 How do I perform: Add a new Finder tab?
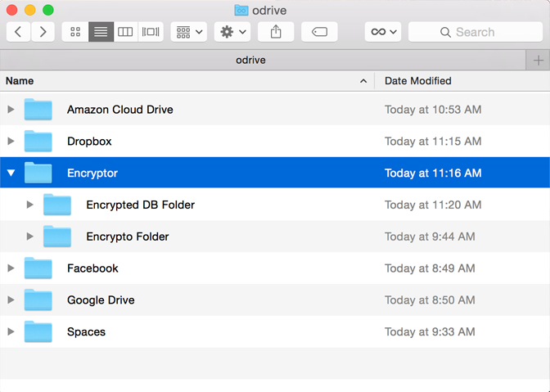click(538, 60)
